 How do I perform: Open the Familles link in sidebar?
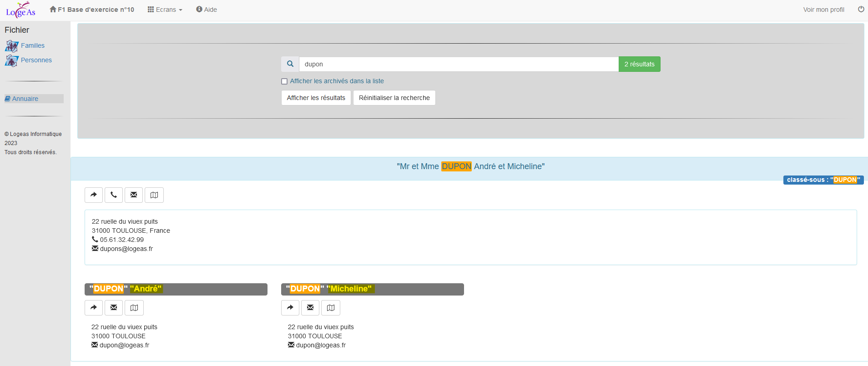[32, 45]
